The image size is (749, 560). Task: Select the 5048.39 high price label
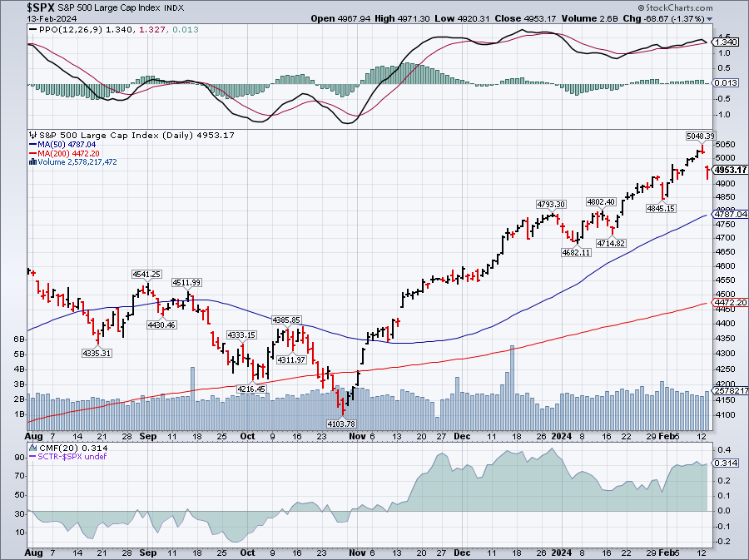pyautogui.click(x=701, y=135)
